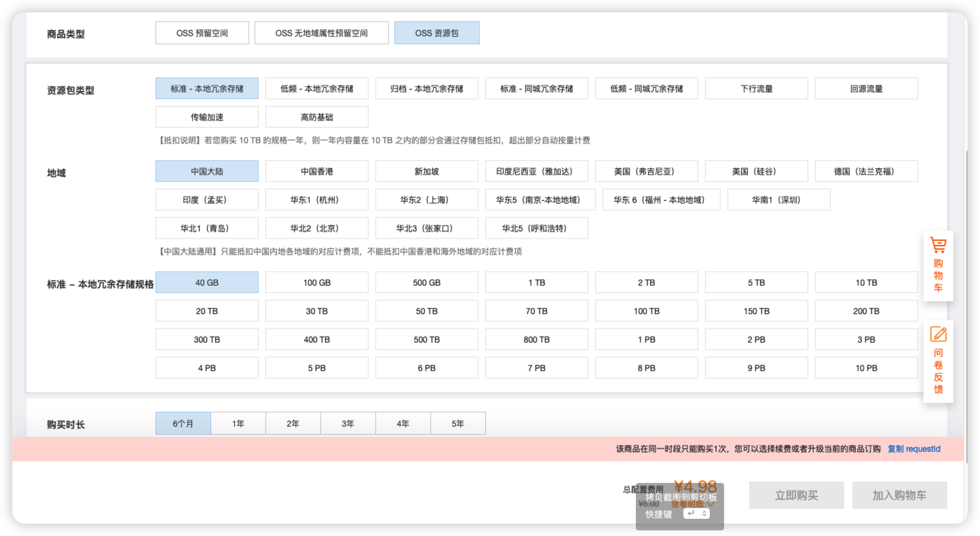Viewport: 980px width, 536px height.
Task: Select OSS 资源包 product type
Action: (x=437, y=33)
